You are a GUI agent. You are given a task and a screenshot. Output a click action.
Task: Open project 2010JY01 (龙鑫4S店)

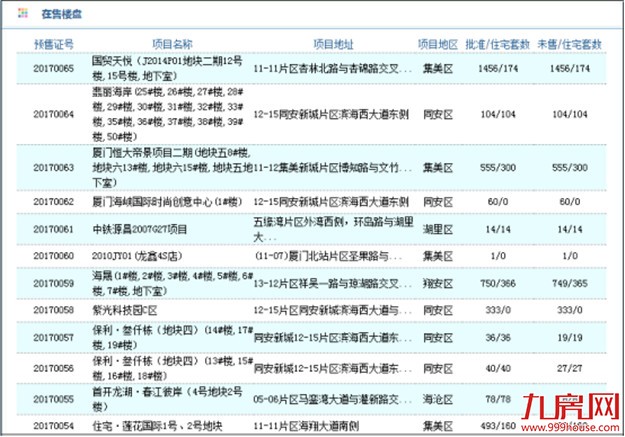pos(137,256)
